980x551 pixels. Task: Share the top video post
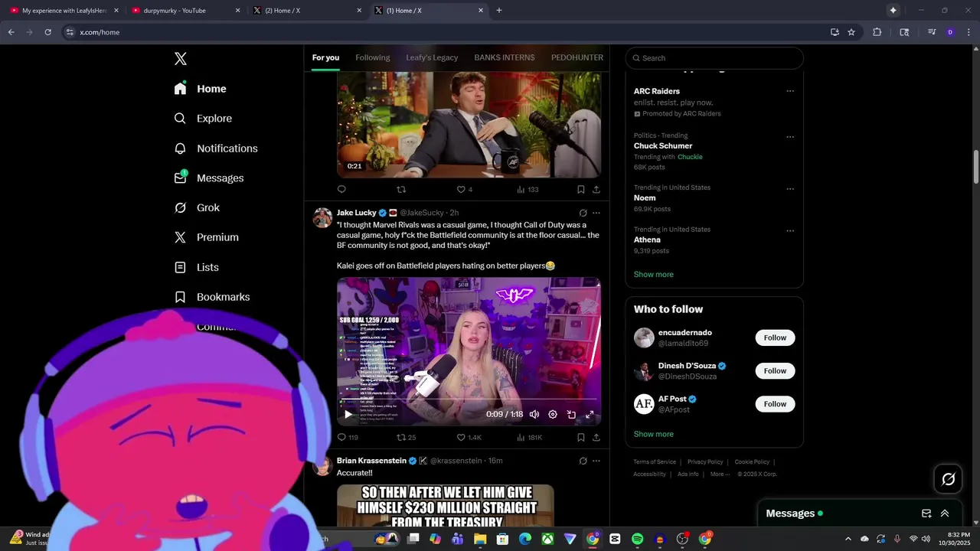pos(596,189)
